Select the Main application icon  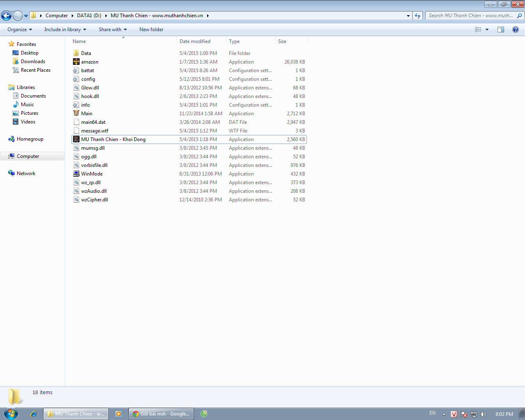point(76,114)
